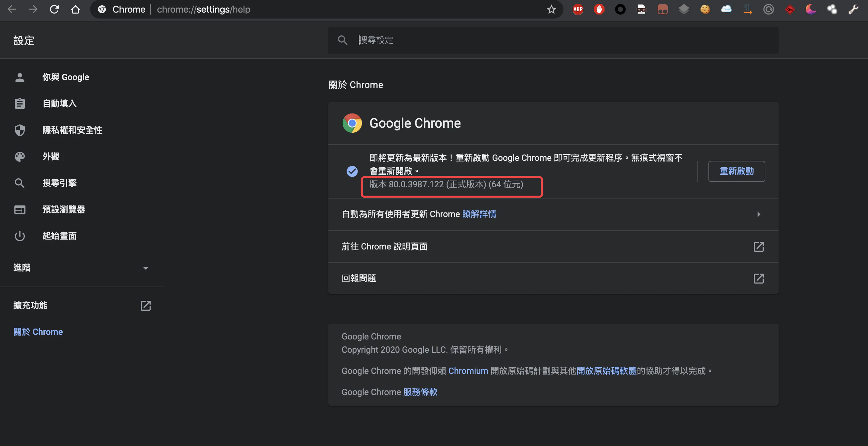The height and width of the screenshot is (446, 868).
Task: Open 預設瀏覽器 settings section
Action: click(64, 209)
